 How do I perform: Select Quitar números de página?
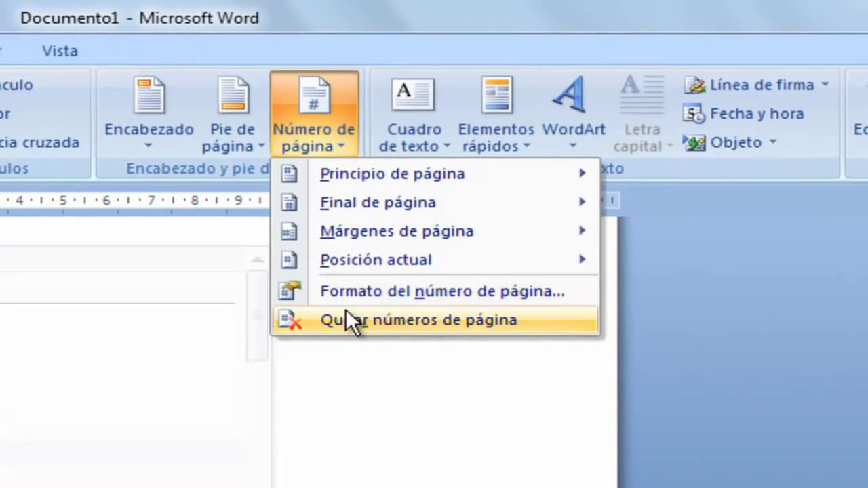pos(436,320)
